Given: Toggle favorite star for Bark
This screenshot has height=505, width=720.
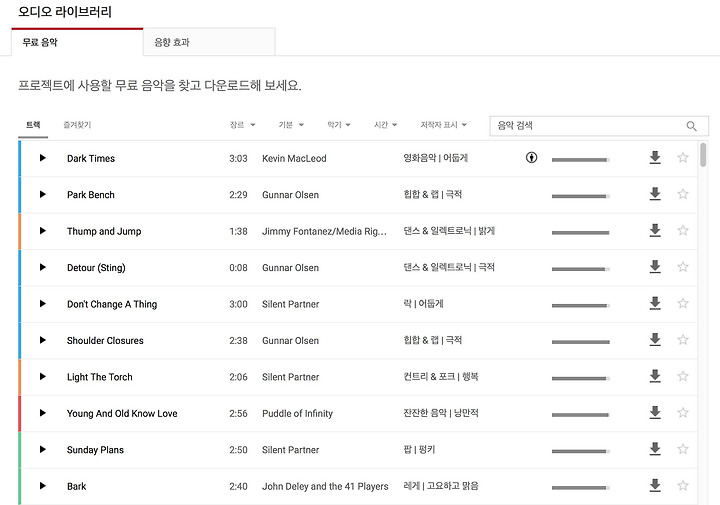Looking at the screenshot, I should pos(683,486).
